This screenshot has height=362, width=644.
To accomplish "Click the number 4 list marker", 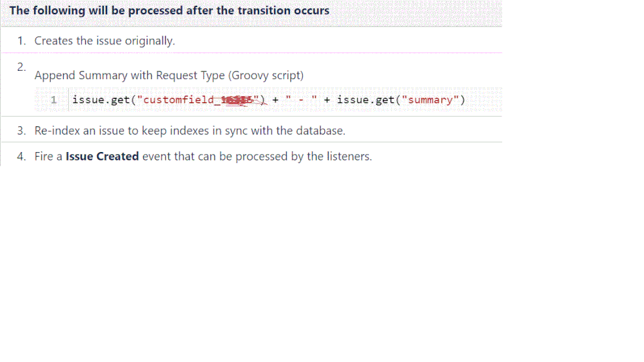I will point(21,157).
